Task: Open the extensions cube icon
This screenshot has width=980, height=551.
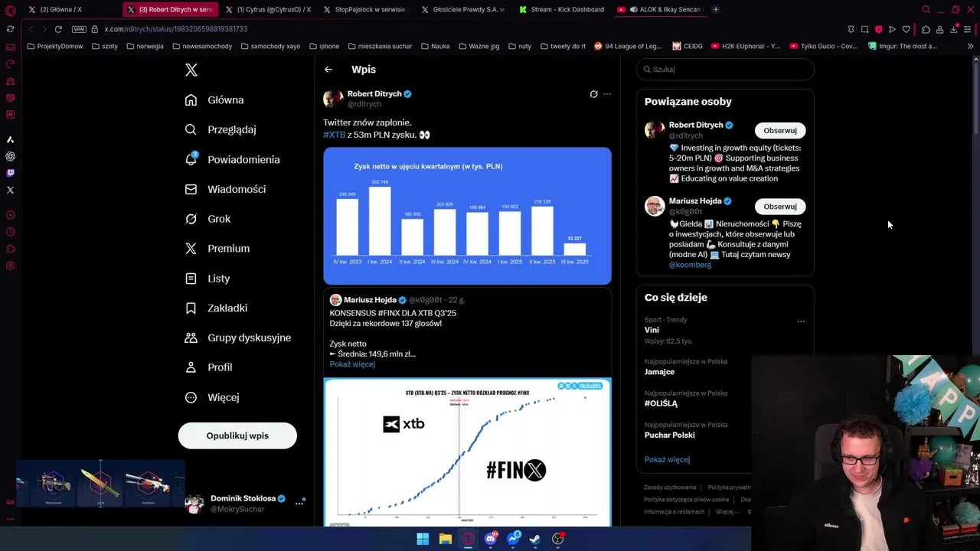Action: [x=926, y=29]
